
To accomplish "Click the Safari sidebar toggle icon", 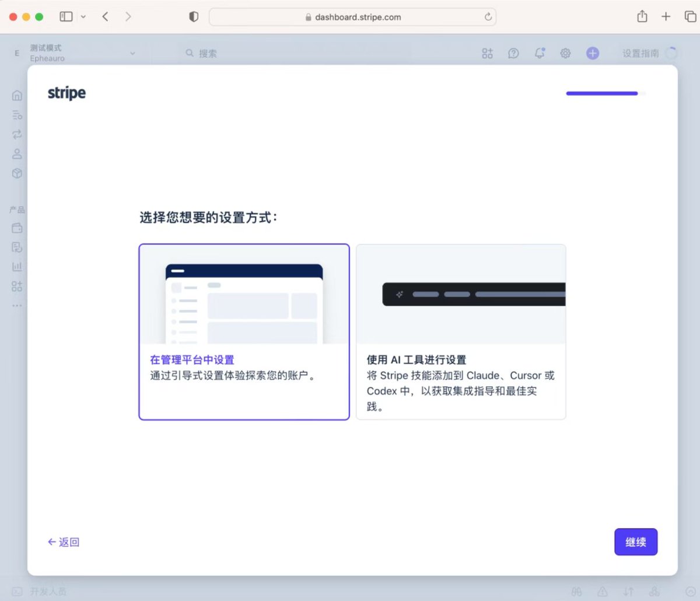I will tap(66, 17).
